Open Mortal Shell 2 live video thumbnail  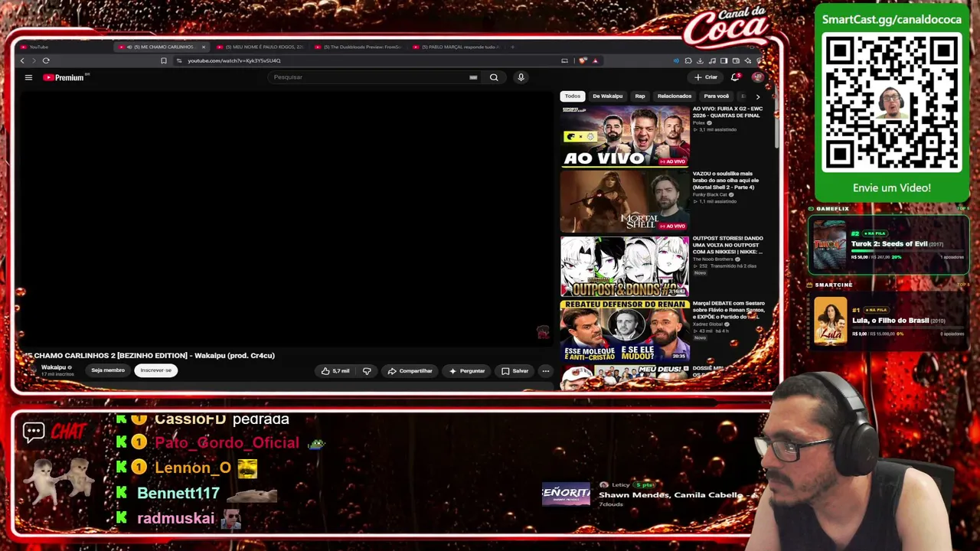[x=625, y=201]
